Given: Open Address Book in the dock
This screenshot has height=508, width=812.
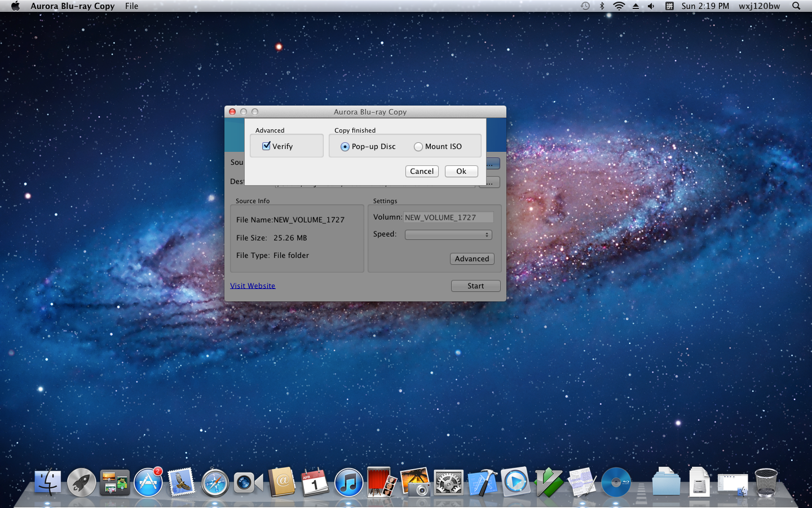Looking at the screenshot, I should pos(281,483).
